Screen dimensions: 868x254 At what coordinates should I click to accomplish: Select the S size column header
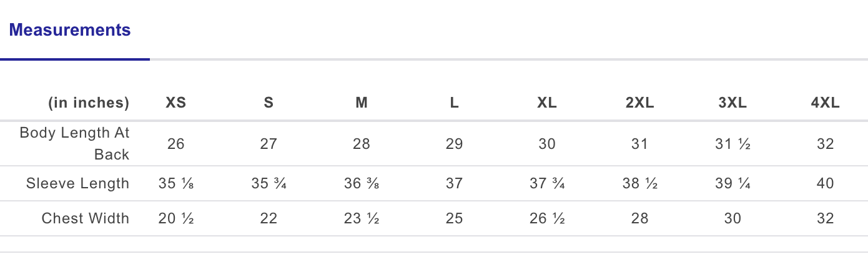tap(269, 103)
